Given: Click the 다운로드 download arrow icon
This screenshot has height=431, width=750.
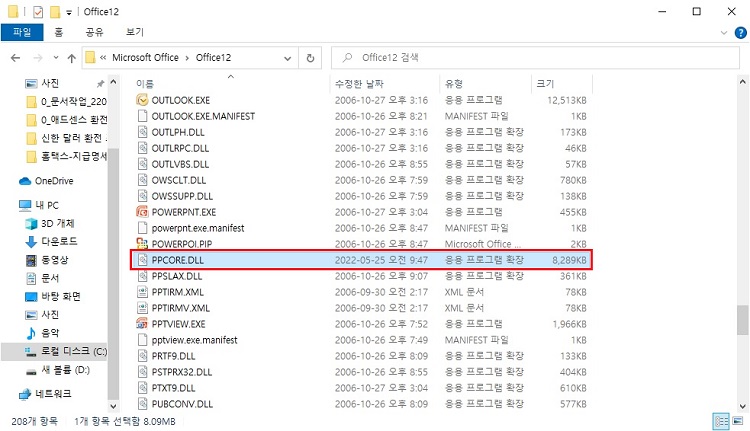Looking at the screenshot, I should pyautogui.click(x=31, y=242).
